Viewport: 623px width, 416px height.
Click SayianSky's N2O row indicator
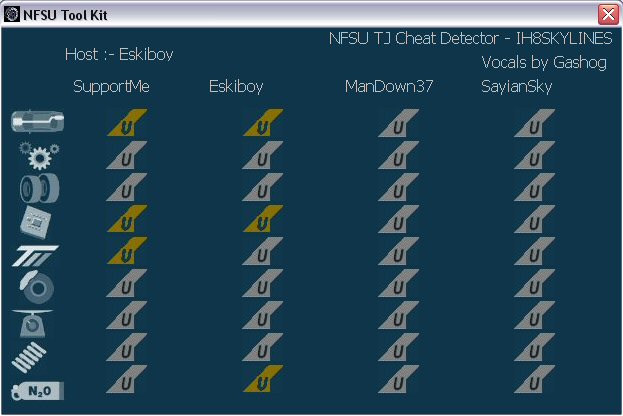point(534,379)
